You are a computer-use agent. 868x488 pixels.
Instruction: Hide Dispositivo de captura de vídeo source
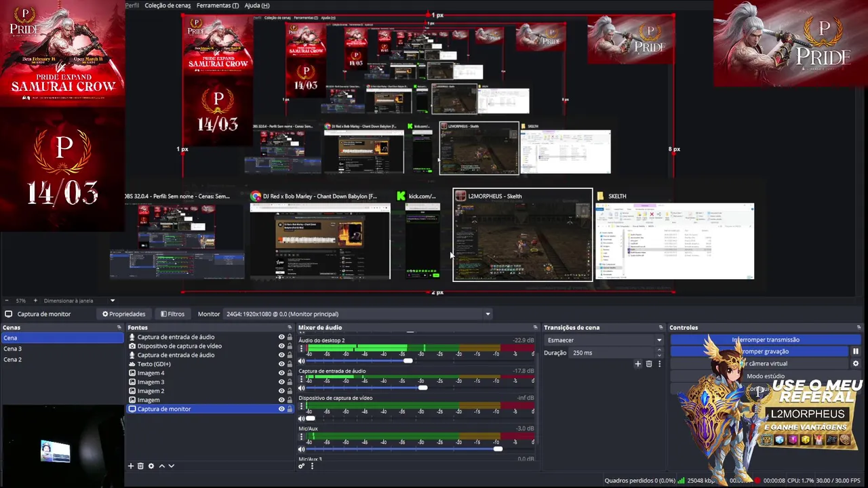click(x=281, y=346)
